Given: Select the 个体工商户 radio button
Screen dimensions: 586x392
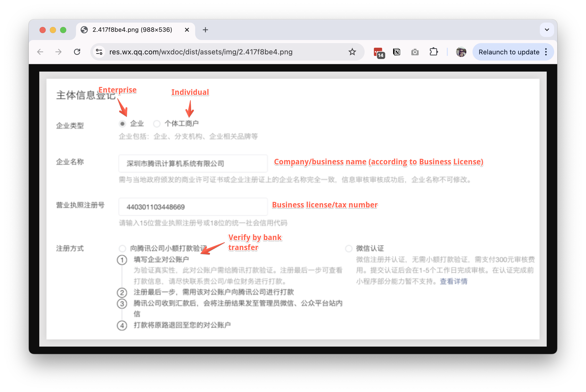Looking at the screenshot, I should pyautogui.click(x=157, y=124).
